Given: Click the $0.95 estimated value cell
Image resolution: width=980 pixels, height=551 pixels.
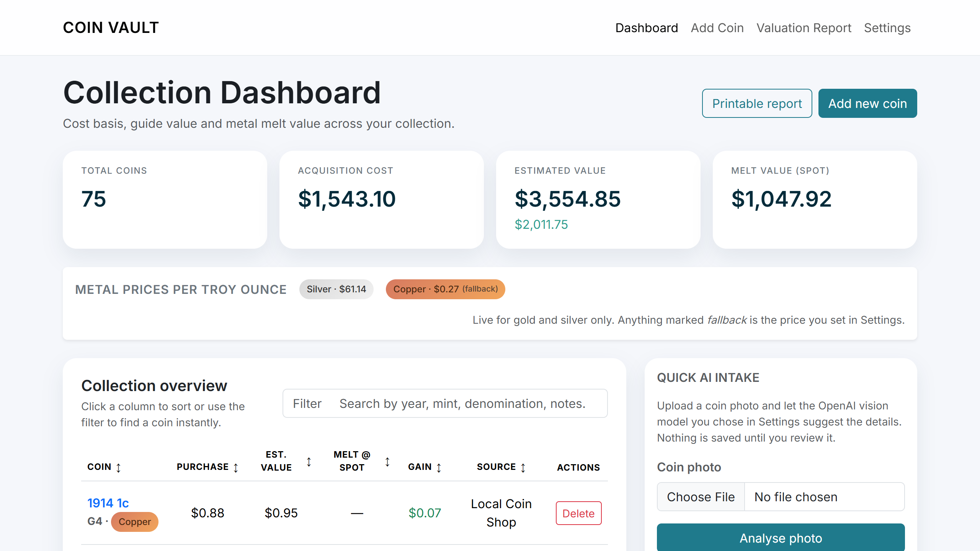Looking at the screenshot, I should [281, 513].
